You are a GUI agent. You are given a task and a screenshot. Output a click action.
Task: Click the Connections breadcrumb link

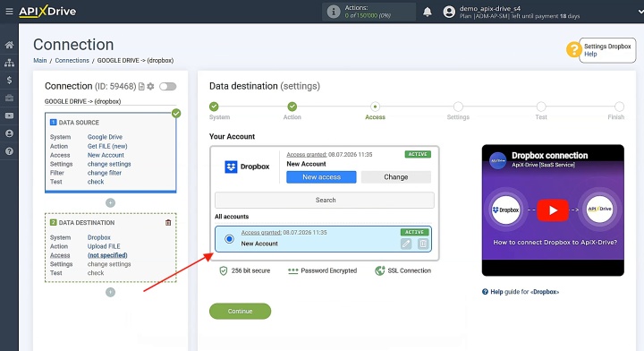pos(72,60)
